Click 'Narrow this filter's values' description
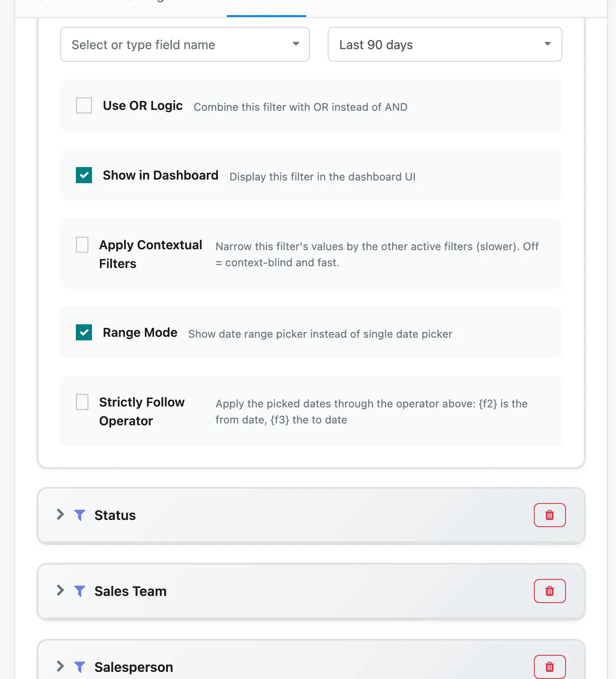 pyautogui.click(x=377, y=255)
